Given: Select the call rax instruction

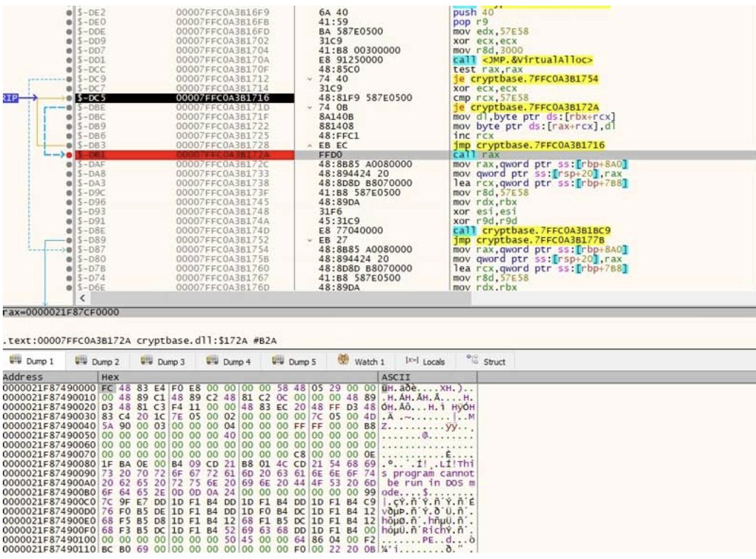Looking at the screenshot, I should (476, 155).
